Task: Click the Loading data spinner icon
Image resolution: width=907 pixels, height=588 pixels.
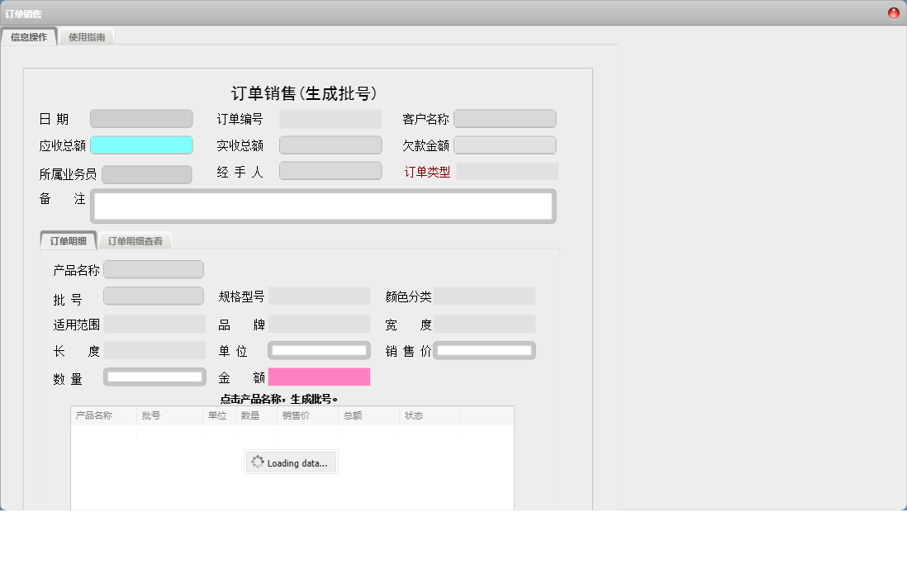Action: [258, 462]
